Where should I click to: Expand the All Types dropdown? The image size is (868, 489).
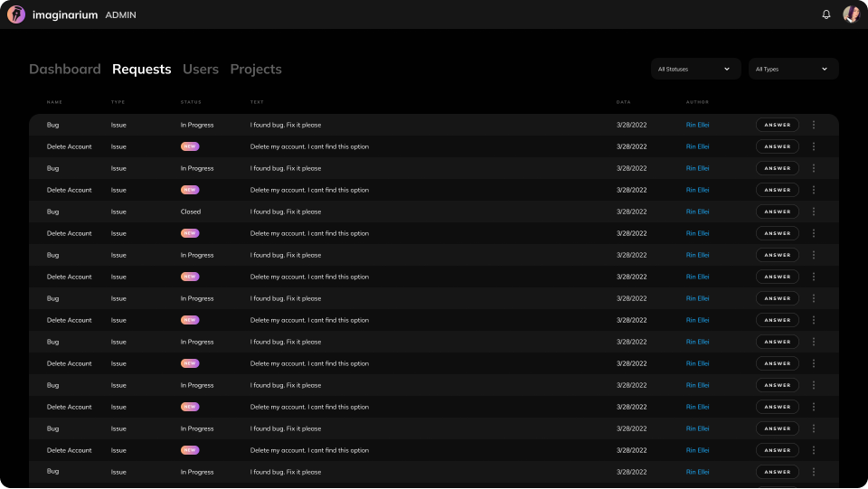coord(793,69)
